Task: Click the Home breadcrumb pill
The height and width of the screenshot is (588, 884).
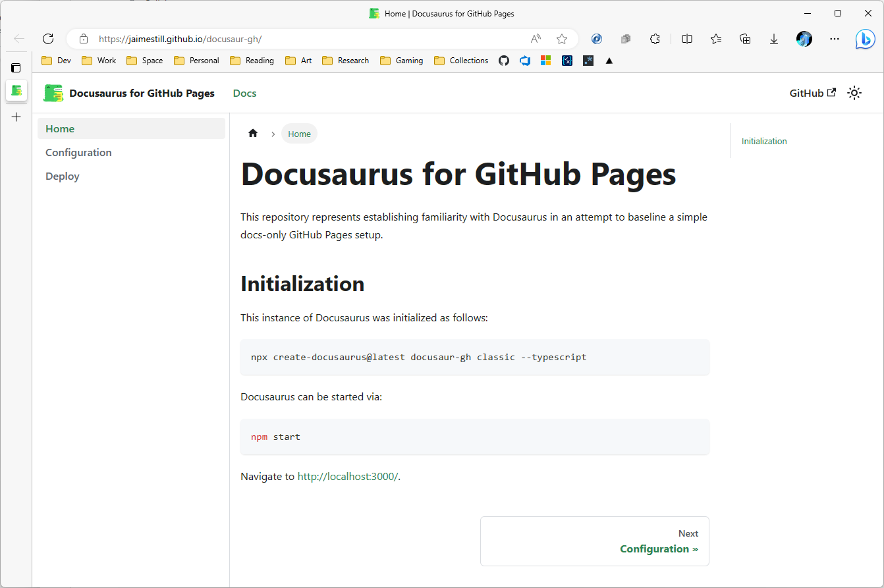Action: (x=299, y=134)
